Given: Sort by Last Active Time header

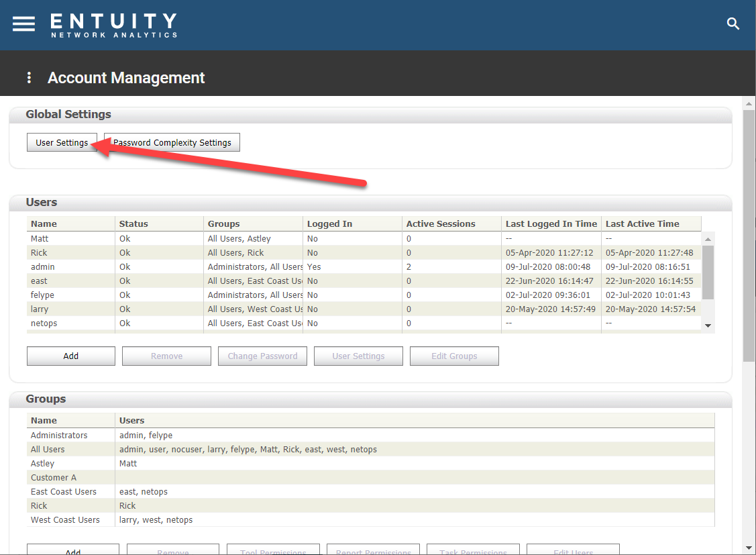Looking at the screenshot, I should pos(651,223).
